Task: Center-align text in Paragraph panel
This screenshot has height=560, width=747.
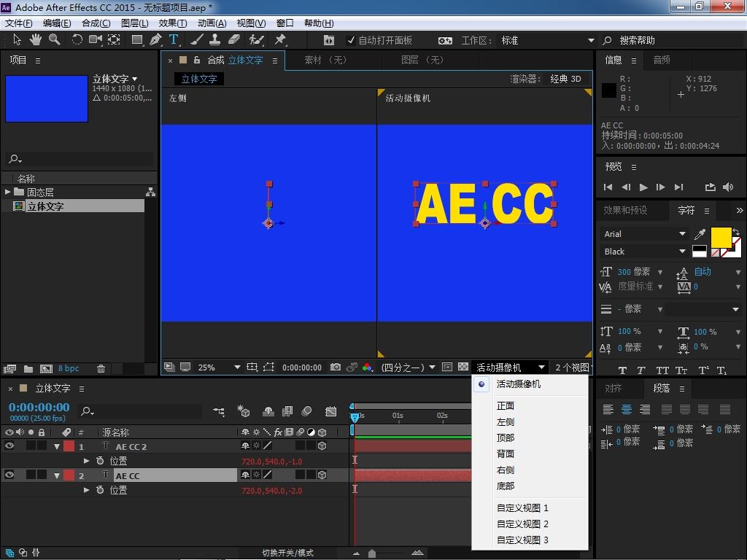Action: click(x=627, y=409)
